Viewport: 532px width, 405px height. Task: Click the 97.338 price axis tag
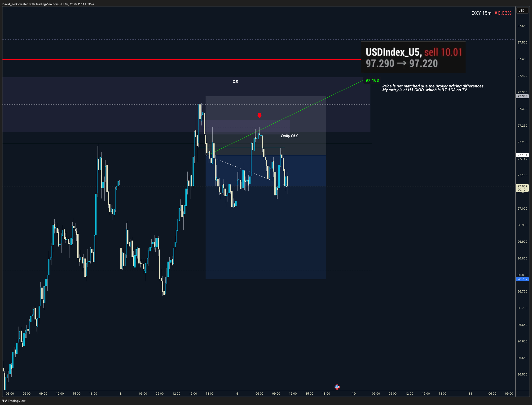point(522,96)
